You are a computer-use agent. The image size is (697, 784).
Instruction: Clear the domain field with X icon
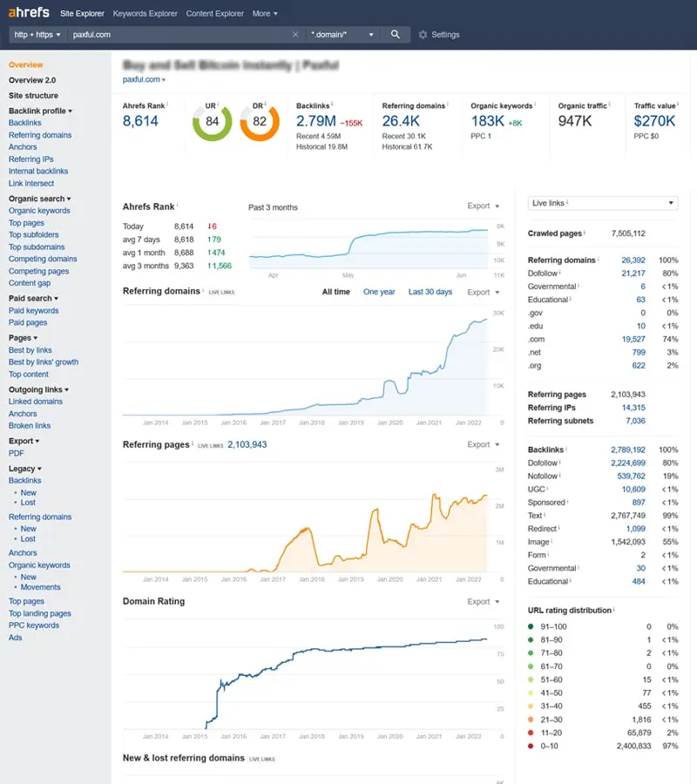coord(295,35)
